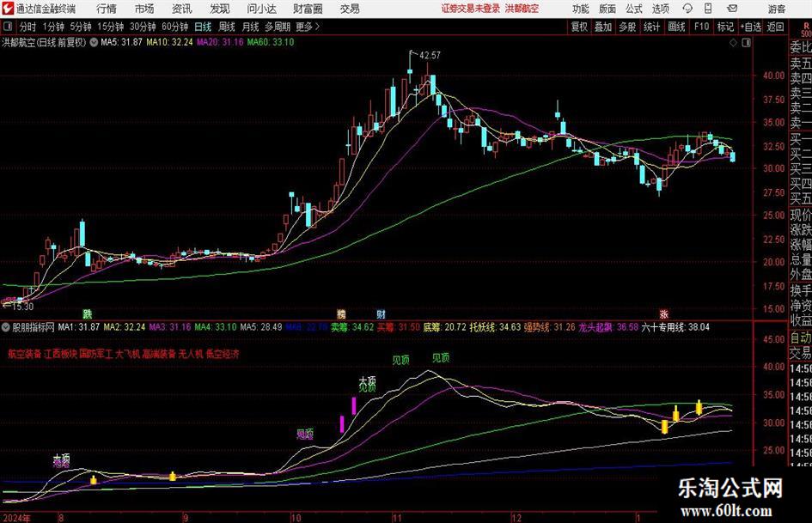Click the 低空经济 sector tag

[223, 354]
